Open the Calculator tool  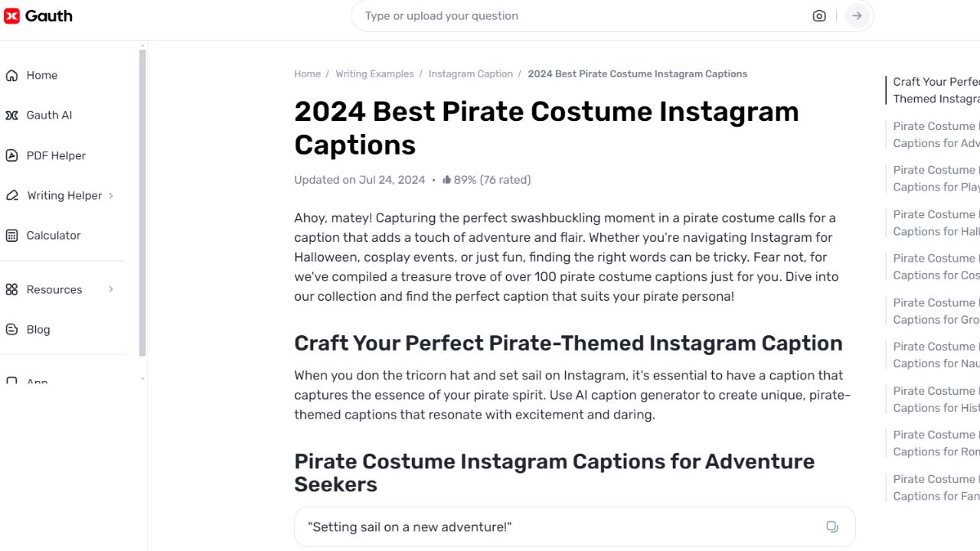coord(53,235)
